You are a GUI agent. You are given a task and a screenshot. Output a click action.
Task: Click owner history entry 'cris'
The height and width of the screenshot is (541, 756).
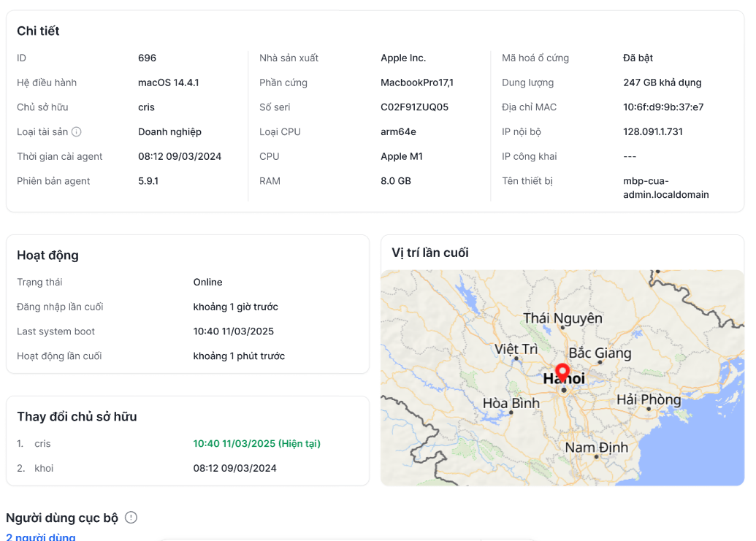click(x=42, y=444)
